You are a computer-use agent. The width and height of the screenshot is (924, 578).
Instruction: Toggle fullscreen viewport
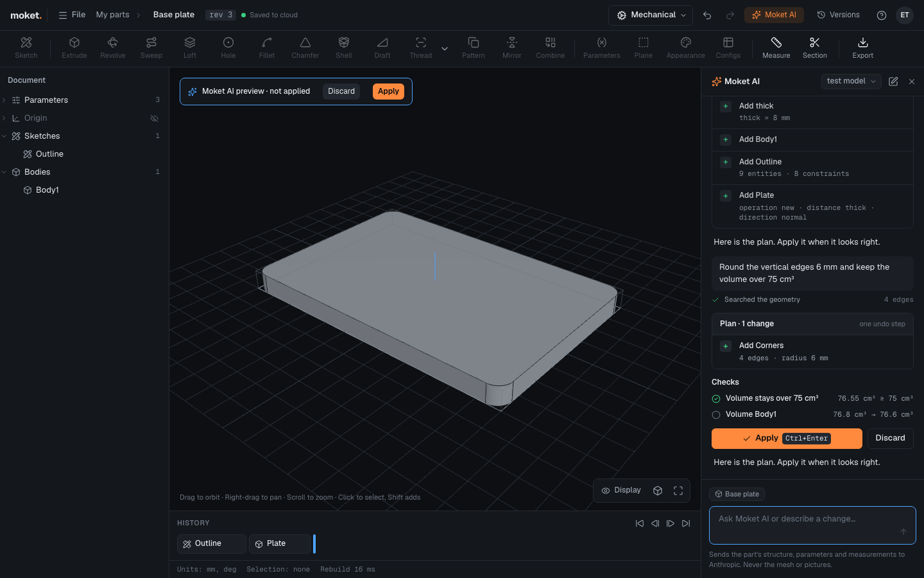click(678, 491)
